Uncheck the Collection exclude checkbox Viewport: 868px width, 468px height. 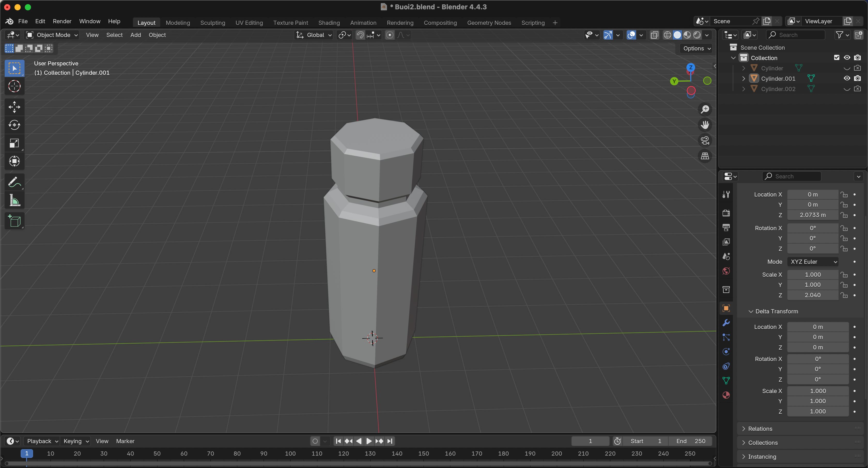tap(836, 58)
